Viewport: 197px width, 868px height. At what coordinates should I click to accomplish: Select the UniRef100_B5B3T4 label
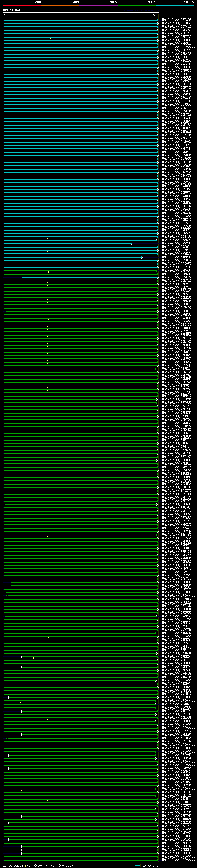click(x=177, y=91)
